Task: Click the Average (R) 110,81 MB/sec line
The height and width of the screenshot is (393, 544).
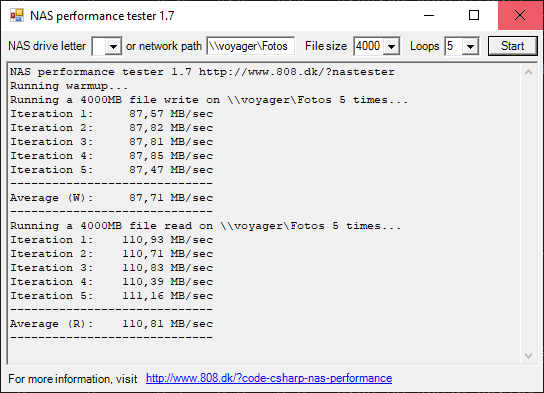Action: pos(111,324)
